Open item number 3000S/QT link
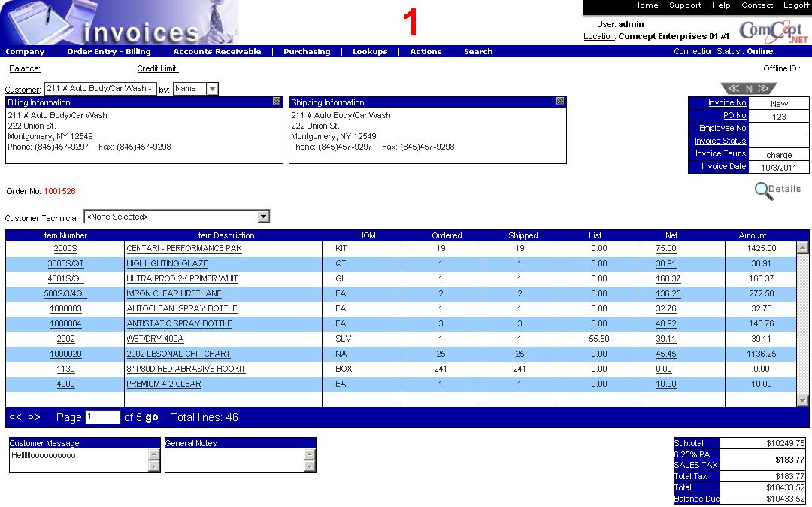Screen dimensions: 812x507 pyautogui.click(x=65, y=263)
